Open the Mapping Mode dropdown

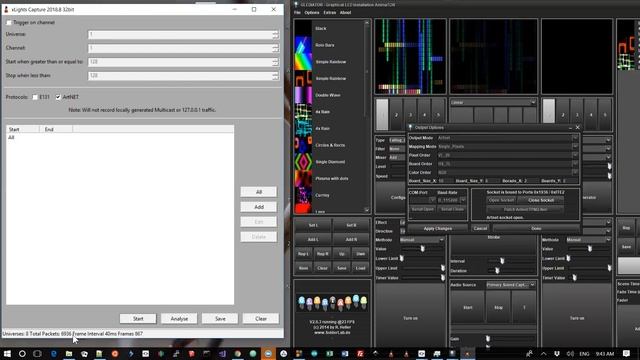coord(575,147)
